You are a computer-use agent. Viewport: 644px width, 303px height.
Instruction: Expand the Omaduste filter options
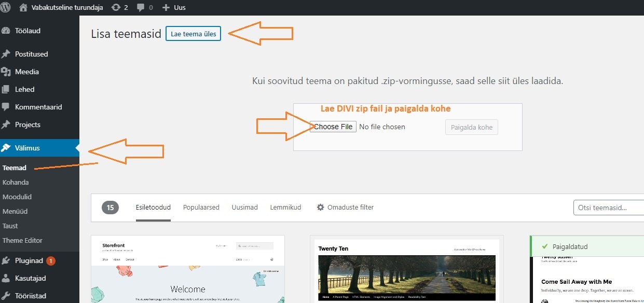point(345,207)
